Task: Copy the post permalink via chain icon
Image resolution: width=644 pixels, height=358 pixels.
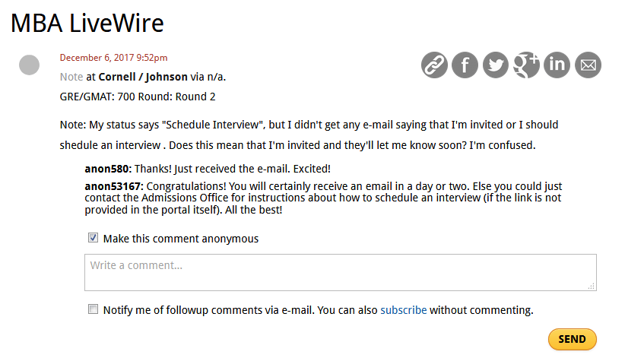Action: [434, 65]
